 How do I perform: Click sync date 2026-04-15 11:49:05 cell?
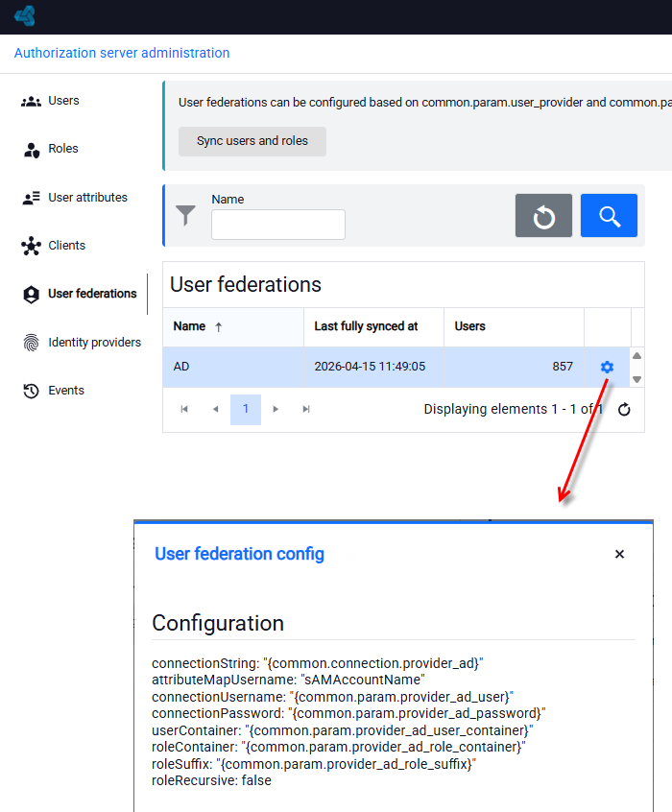373,367
